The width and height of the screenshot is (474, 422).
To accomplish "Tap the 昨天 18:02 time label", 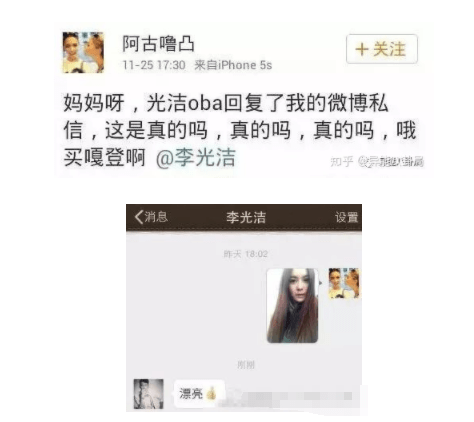I will (x=246, y=254).
